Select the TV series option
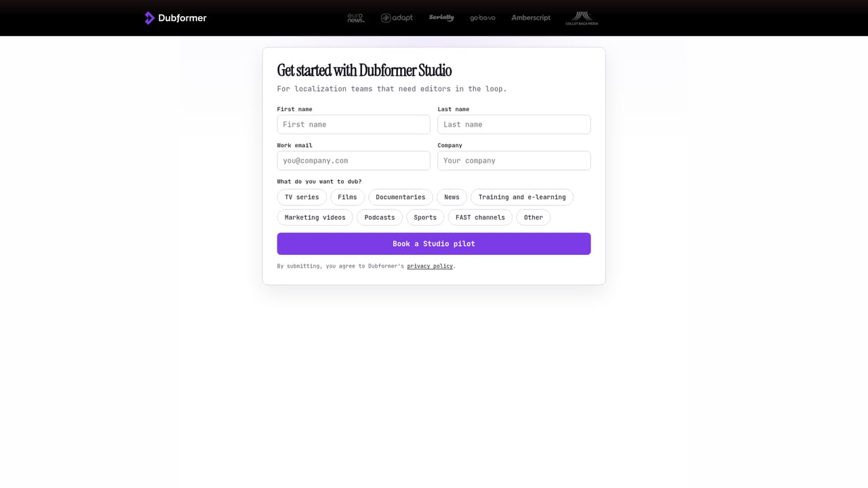This screenshot has width=868, height=488. (302, 197)
